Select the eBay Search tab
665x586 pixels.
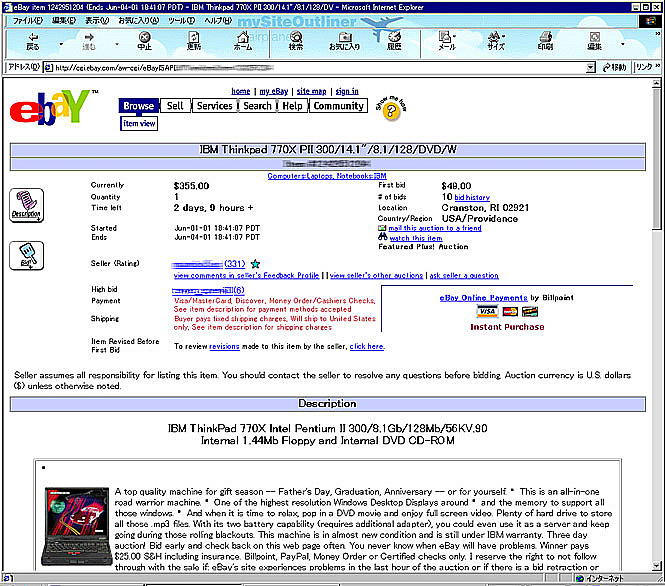click(x=257, y=106)
